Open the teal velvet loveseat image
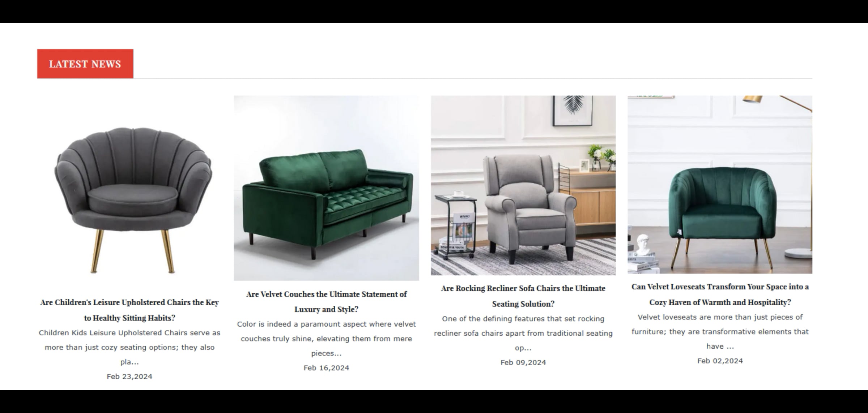 pyautogui.click(x=720, y=185)
